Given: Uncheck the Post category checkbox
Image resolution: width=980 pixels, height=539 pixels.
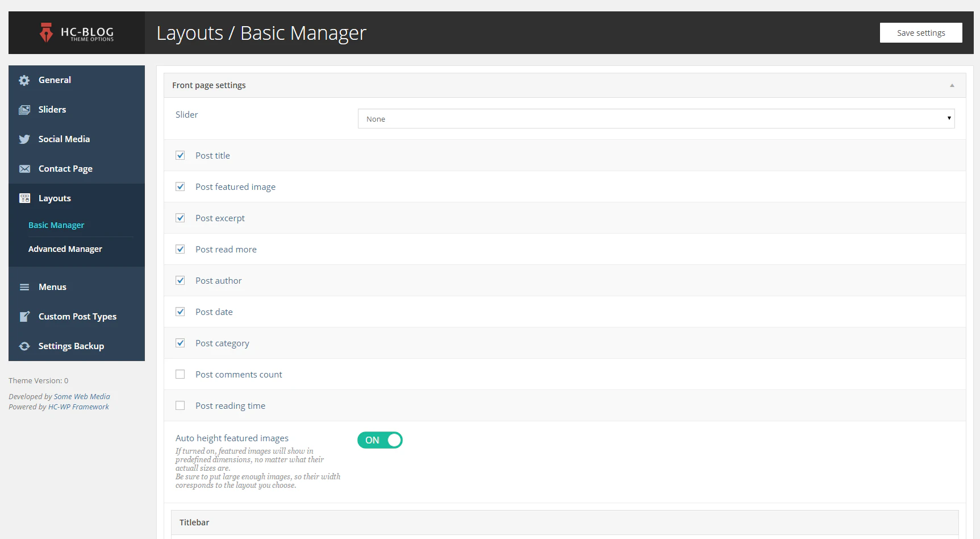Looking at the screenshot, I should [x=180, y=343].
